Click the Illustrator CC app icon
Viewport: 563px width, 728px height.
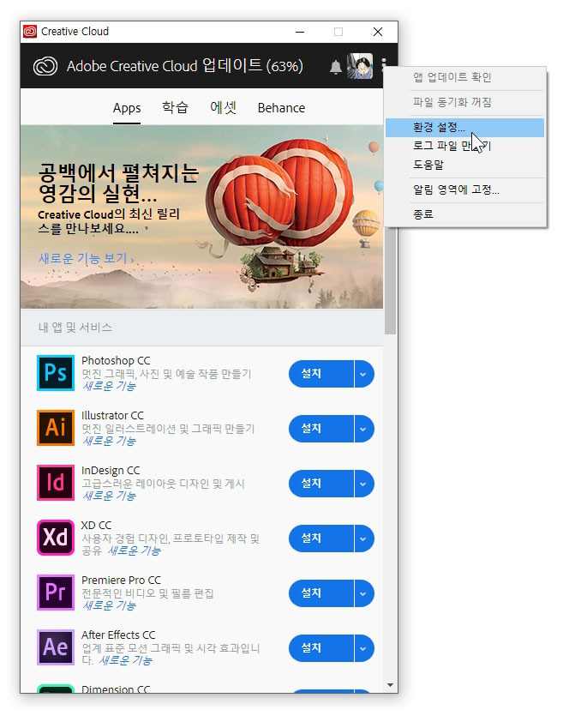56,428
